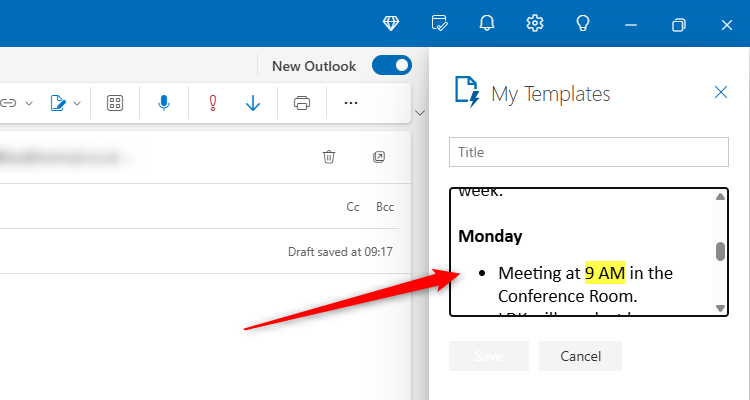
Task: Open the signature pen dropdown arrow
Action: [77, 102]
